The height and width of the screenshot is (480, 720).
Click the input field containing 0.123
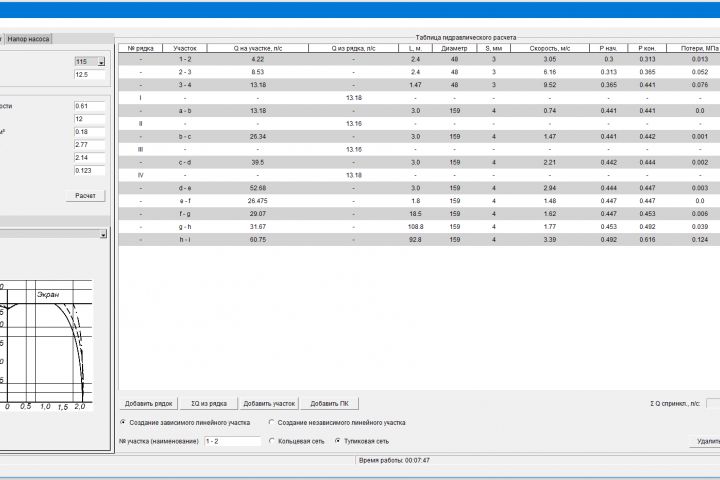[90, 170]
